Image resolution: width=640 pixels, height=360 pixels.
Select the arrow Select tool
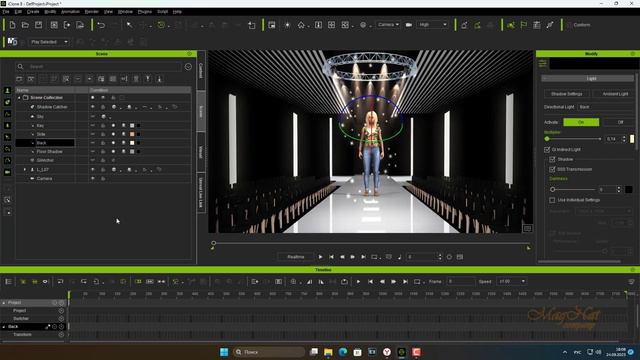click(x=129, y=25)
